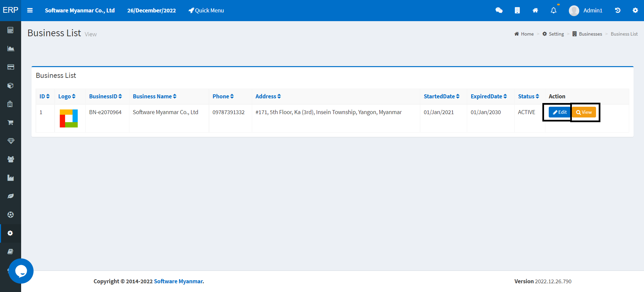The height and width of the screenshot is (292, 644).
Task: Sort table by Logo column
Action: (x=67, y=96)
